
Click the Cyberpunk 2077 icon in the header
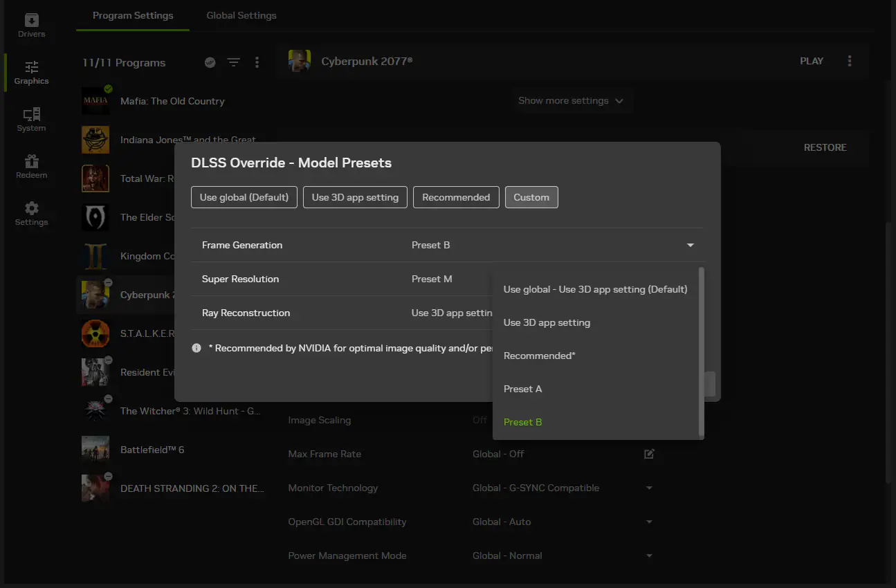pyautogui.click(x=299, y=61)
